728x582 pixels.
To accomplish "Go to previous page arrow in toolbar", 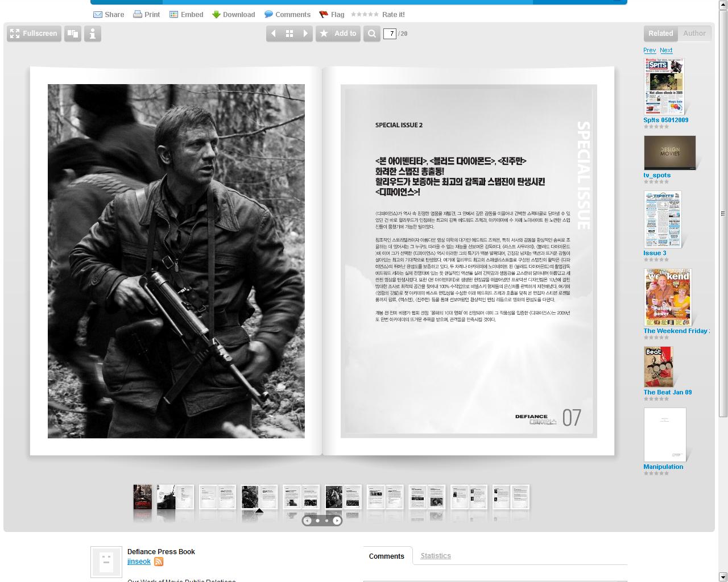I will pos(274,34).
